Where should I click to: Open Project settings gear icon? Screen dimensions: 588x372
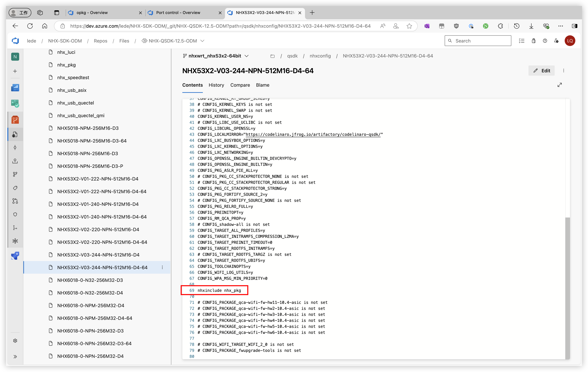coord(15,340)
